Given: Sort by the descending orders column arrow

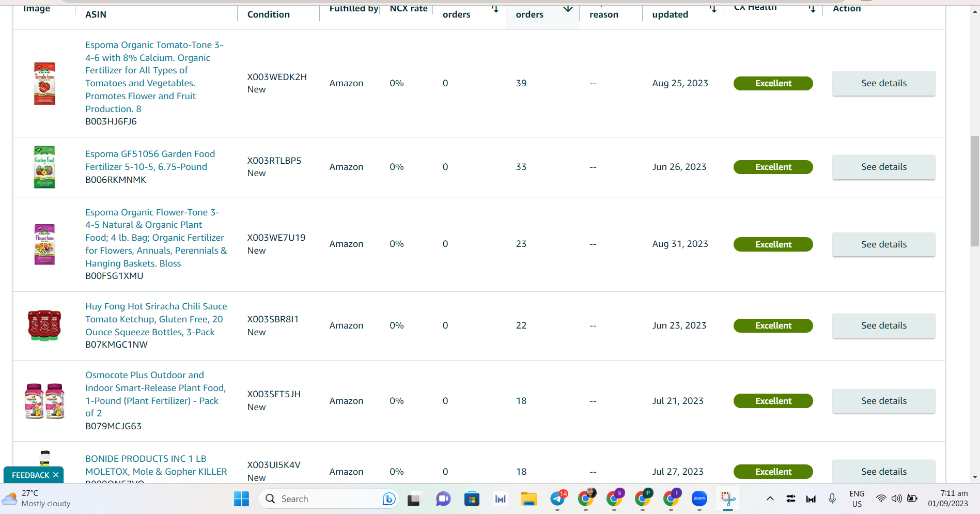Looking at the screenshot, I should click(568, 9).
